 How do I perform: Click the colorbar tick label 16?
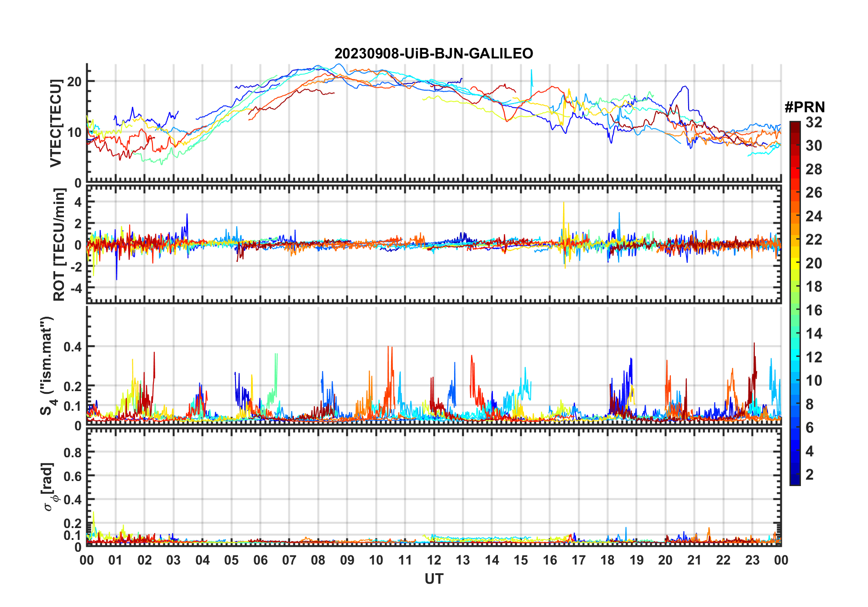point(814,310)
